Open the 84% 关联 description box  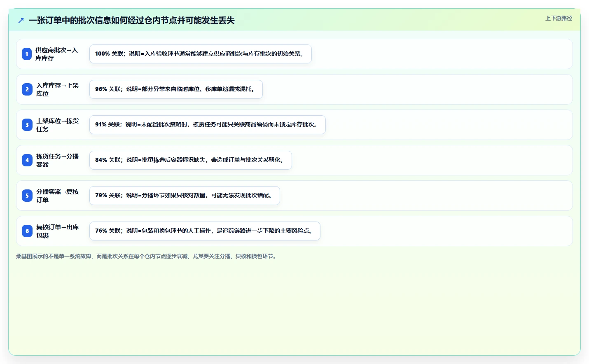[191, 160]
